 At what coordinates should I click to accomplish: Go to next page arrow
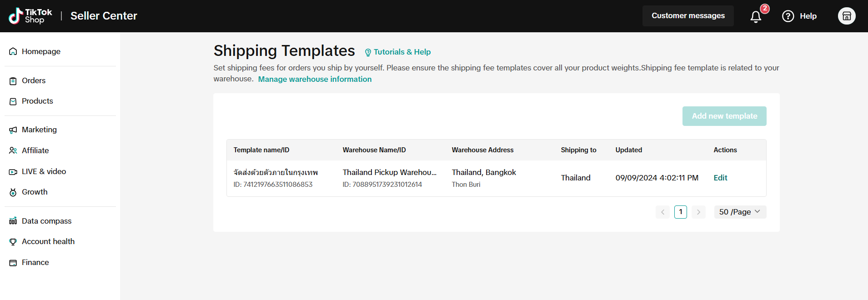[698, 212]
